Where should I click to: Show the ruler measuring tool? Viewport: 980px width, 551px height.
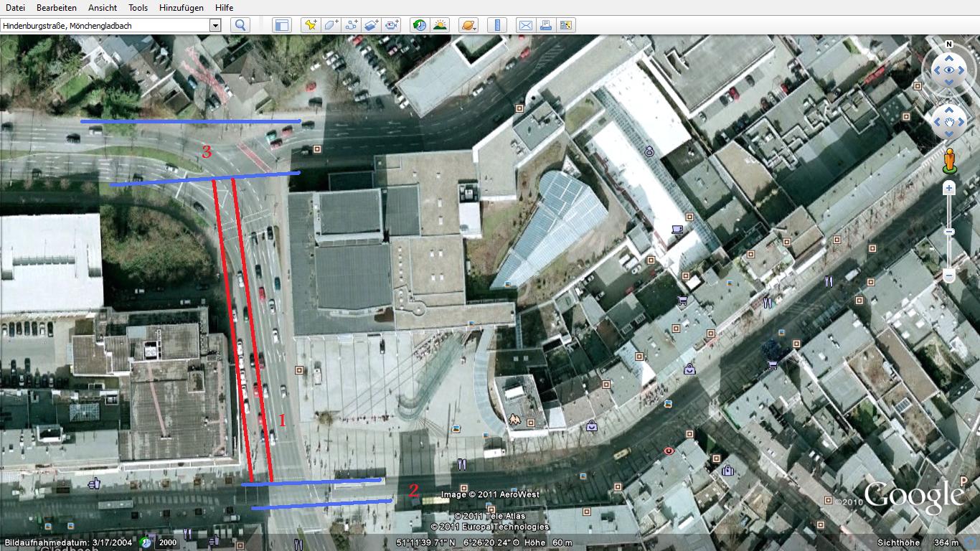coord(496,25)
